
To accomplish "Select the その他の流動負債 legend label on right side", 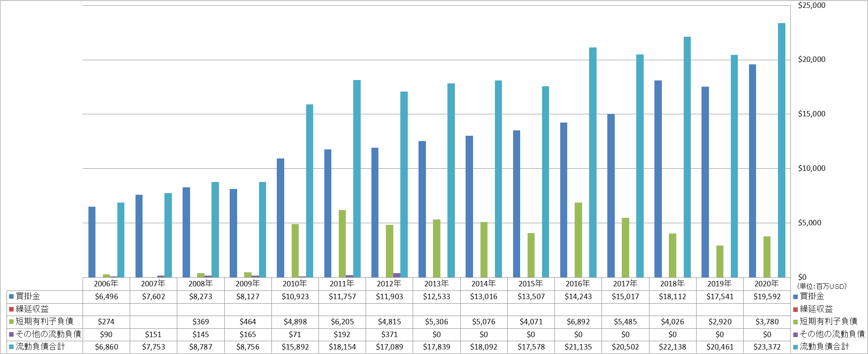I will (832, 334).
